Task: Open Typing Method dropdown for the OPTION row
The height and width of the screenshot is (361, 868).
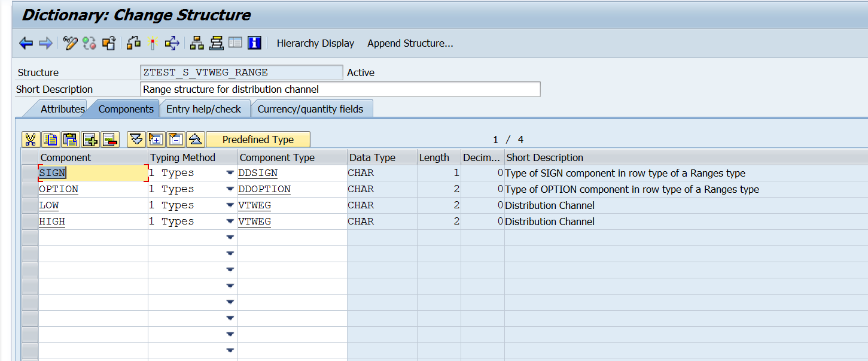Action: (x=230, y=189)
